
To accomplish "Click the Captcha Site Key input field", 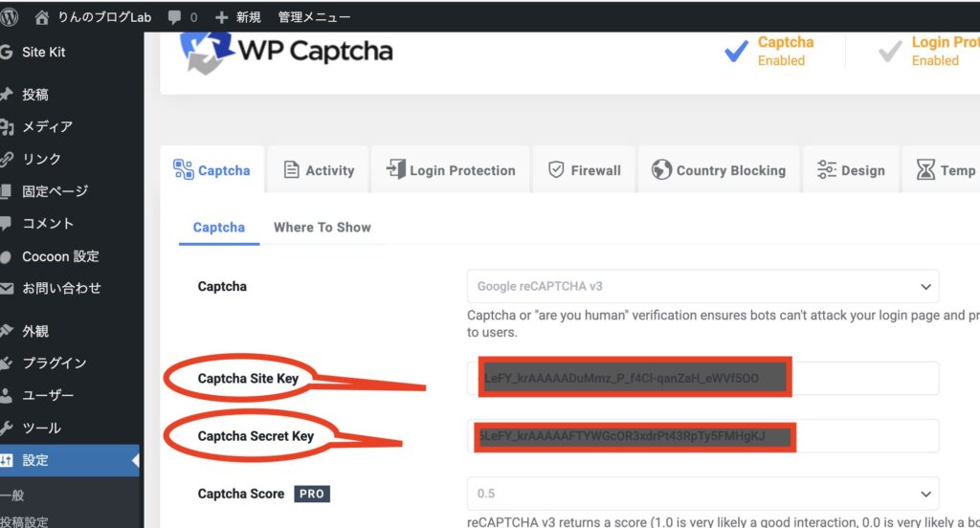I will tap(708, 379).
